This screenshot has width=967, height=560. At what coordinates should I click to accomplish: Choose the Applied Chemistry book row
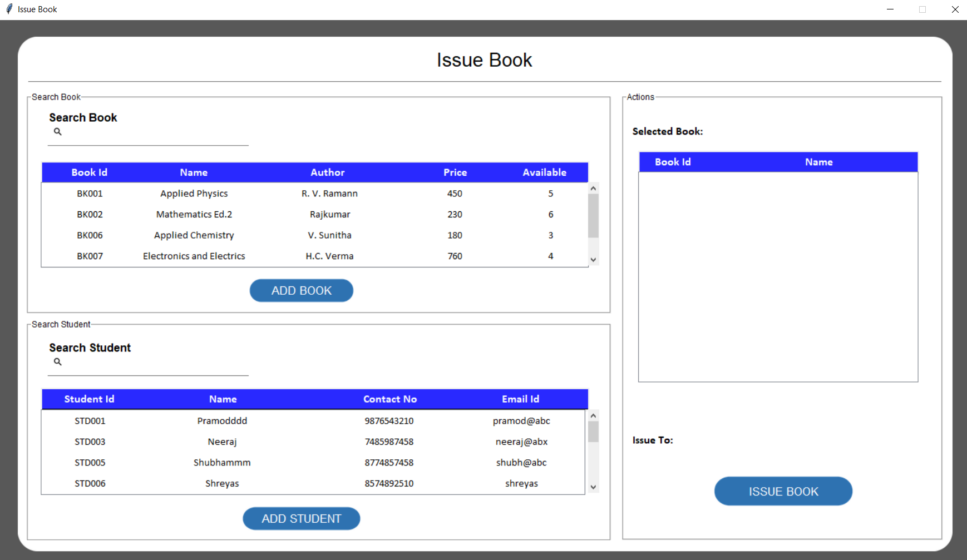tap(194, 235)
